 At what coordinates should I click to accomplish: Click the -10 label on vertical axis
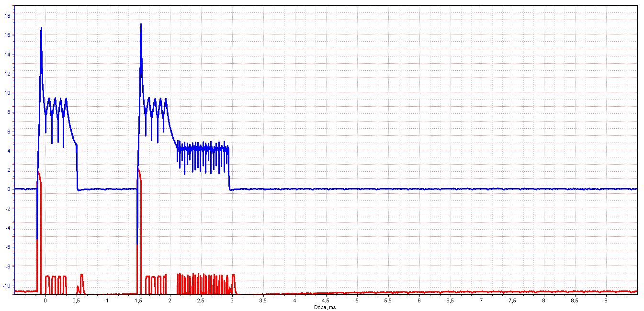click(x=6, y=286)
